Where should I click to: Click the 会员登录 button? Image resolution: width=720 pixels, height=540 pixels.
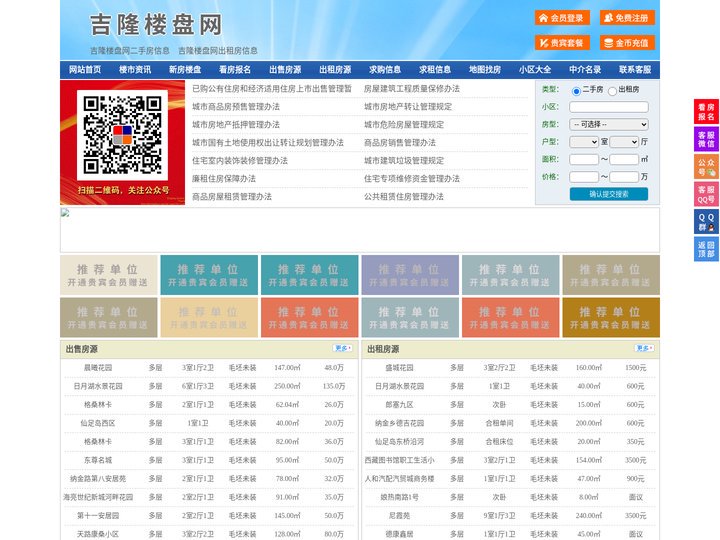point(562,18)
